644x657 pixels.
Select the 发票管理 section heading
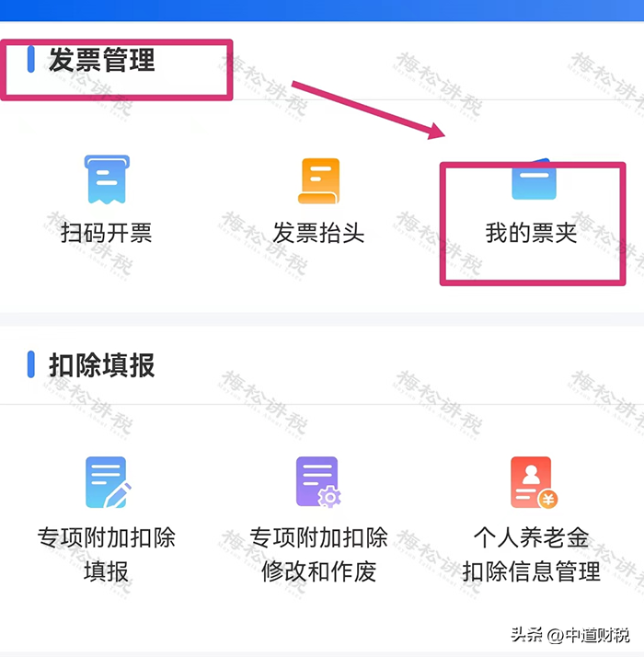pos(102,60)
